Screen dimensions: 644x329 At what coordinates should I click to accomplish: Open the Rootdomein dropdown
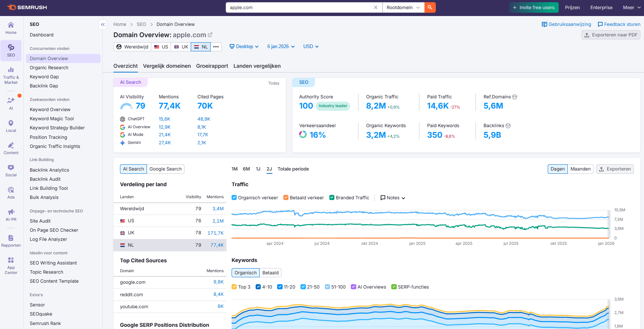coord(403,7)
